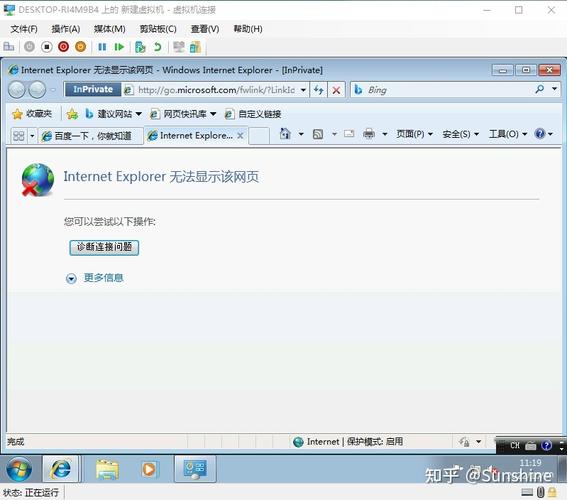The width and height of the screenshot is (567, 500).
Task: Close the Internet Explore... tab
Action: coord(240,136)
